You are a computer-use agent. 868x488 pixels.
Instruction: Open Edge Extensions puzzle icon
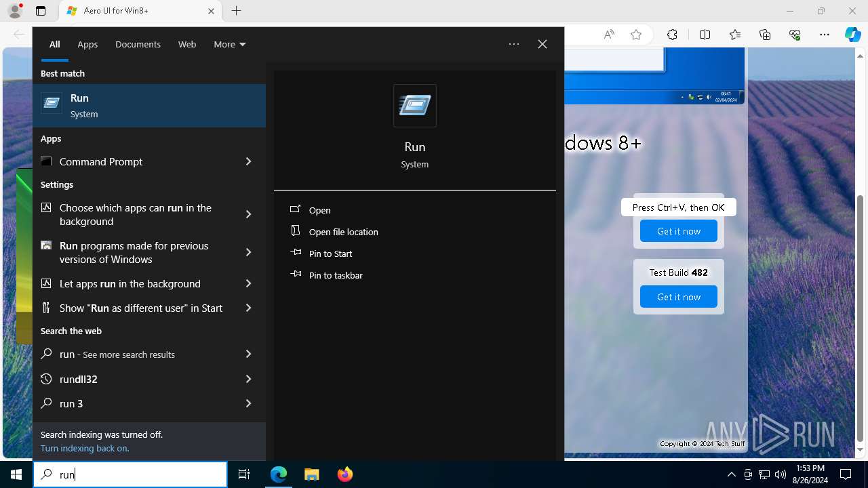click(672, 35)
